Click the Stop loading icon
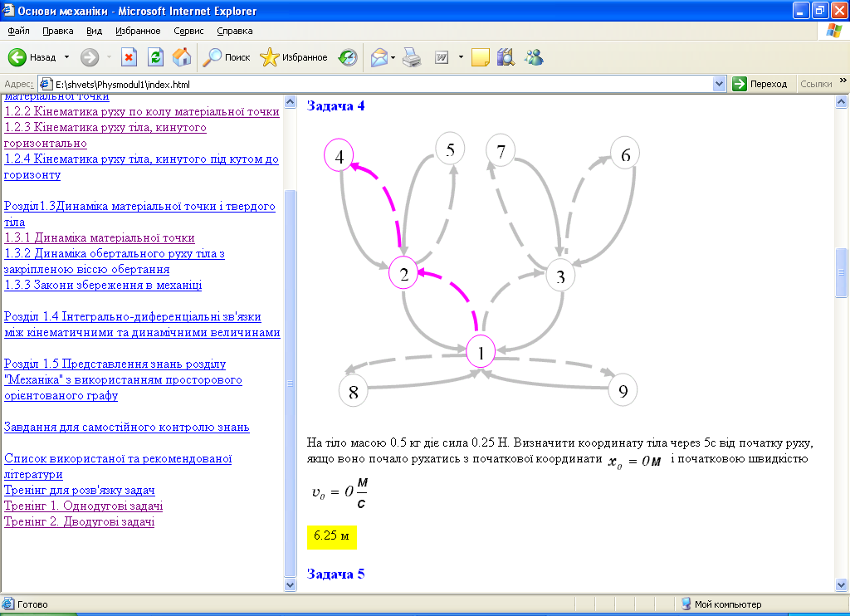The image size is (850, 616). [129, 57]
